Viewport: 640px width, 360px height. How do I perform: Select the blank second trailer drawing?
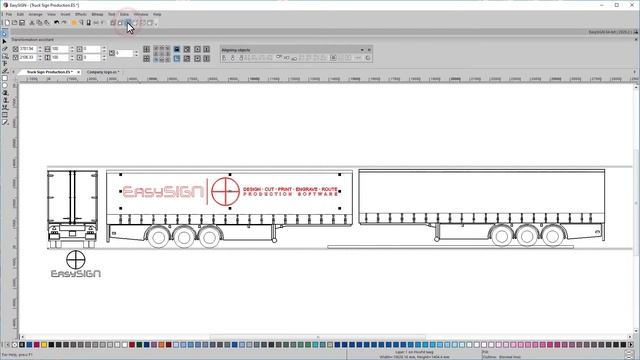point(482,207)
